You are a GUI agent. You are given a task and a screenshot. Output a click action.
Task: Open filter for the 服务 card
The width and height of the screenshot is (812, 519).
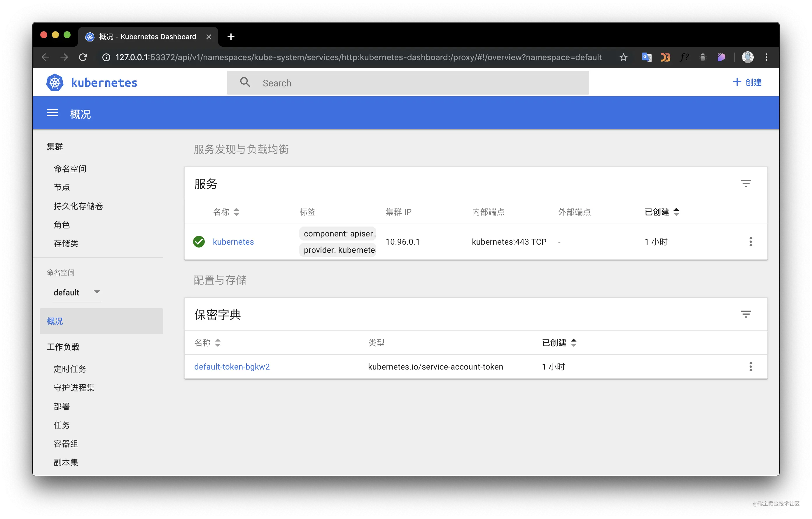coord(745,183)
